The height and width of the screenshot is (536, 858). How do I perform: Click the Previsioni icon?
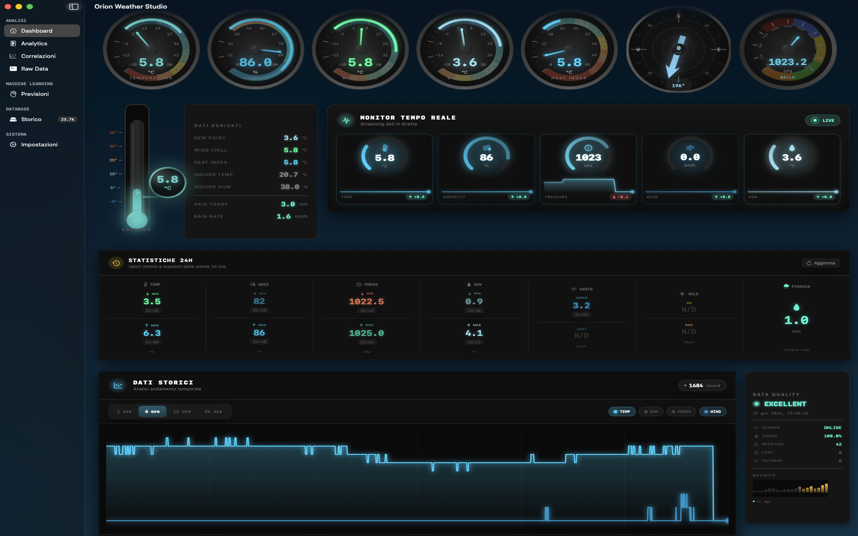(x=13, y=94)
